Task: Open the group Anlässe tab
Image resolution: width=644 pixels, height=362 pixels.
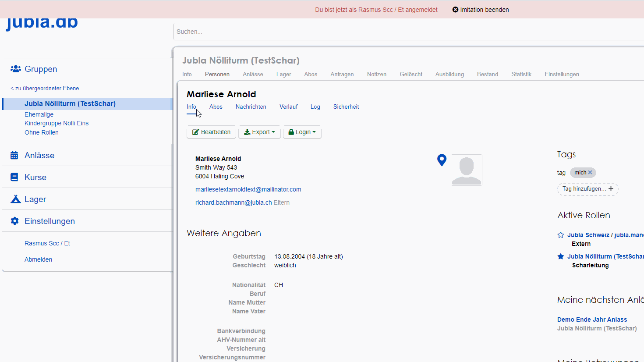Action: (x=253, y=74)
